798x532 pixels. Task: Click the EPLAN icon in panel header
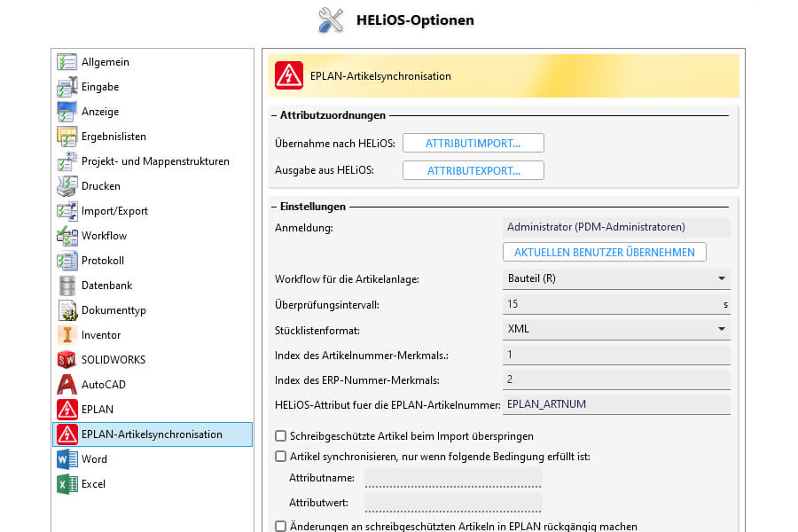tap(288, 76)
